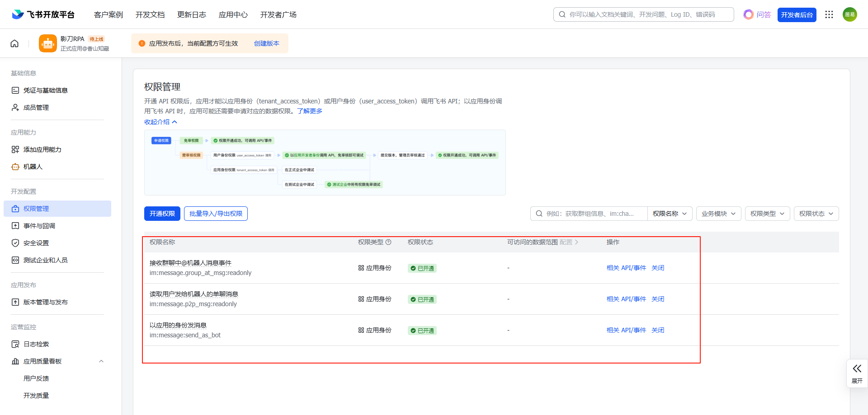Open the 权限名称 dropdown
Screen dimensions: 868x415
coord(670,214)
